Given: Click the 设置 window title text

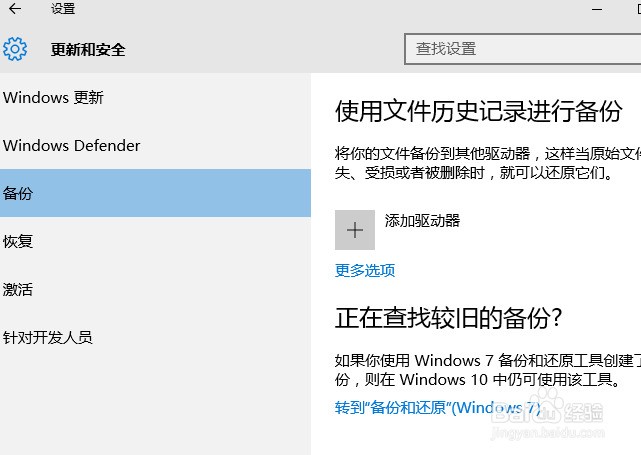Looking at the screenshot, I should 62,9.
